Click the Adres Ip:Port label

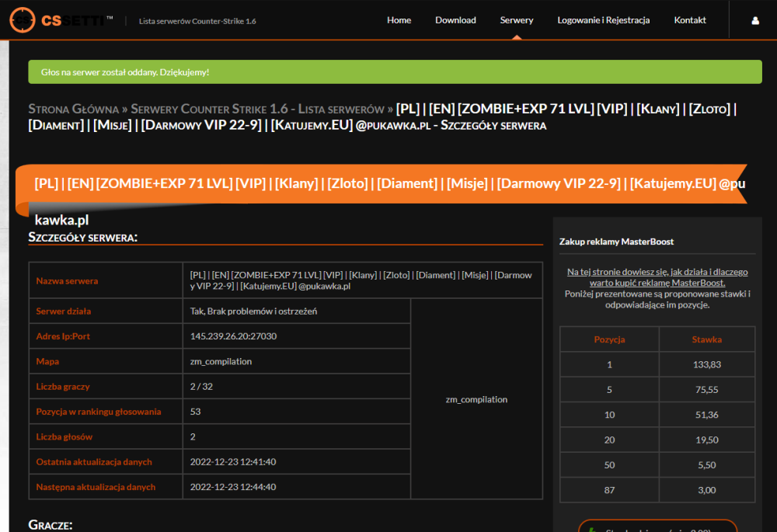[x=63, y=336]
